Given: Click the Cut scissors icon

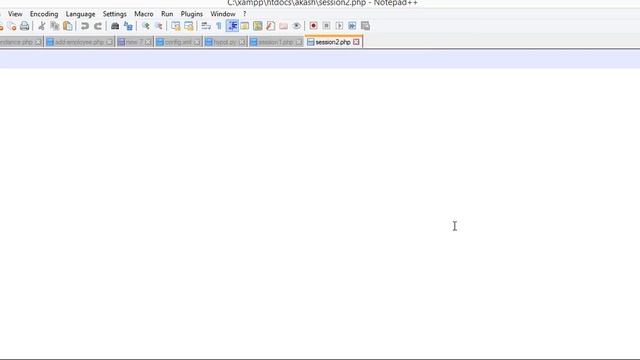Looking at the screenshot, I should pyautogui.click(x=42, y=26).
